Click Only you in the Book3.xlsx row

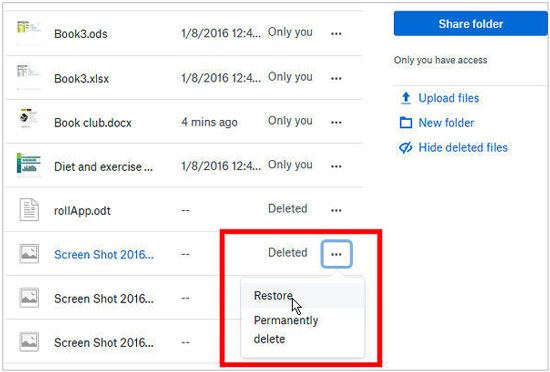(290, 76)
